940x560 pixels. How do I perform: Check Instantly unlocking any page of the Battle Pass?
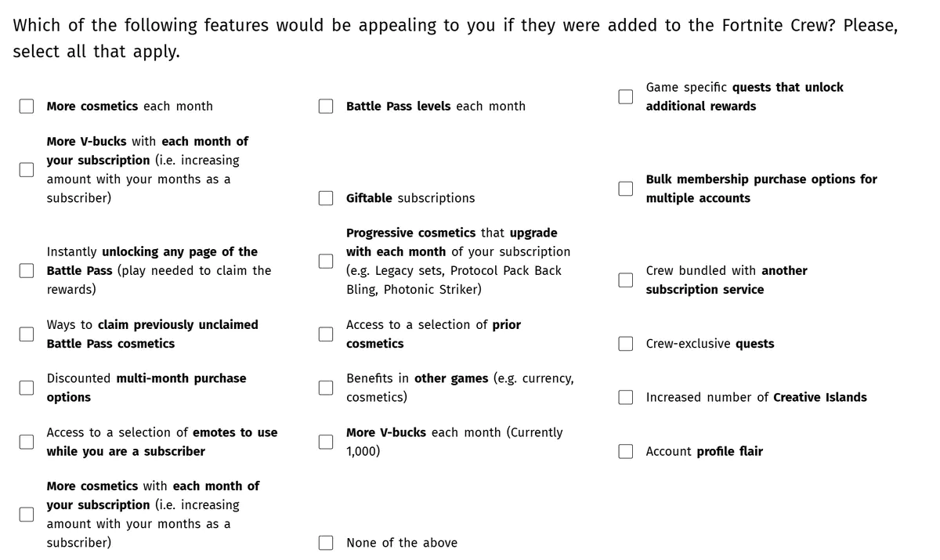pyautogui.click(x=26, y=271)
